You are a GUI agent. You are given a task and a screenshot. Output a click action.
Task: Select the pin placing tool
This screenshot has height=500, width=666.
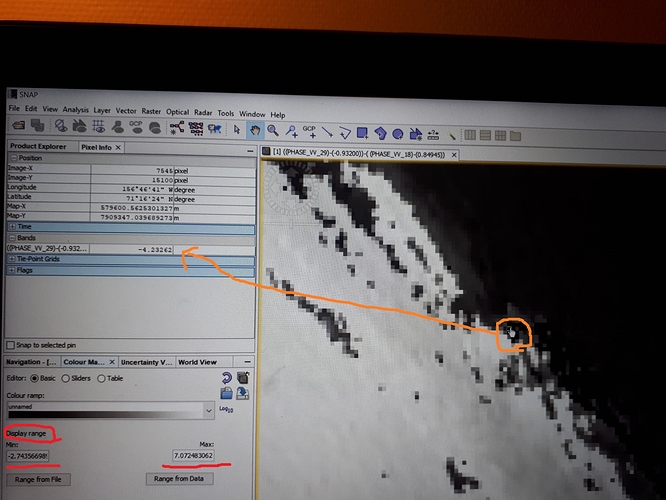(x=291, y=131)
